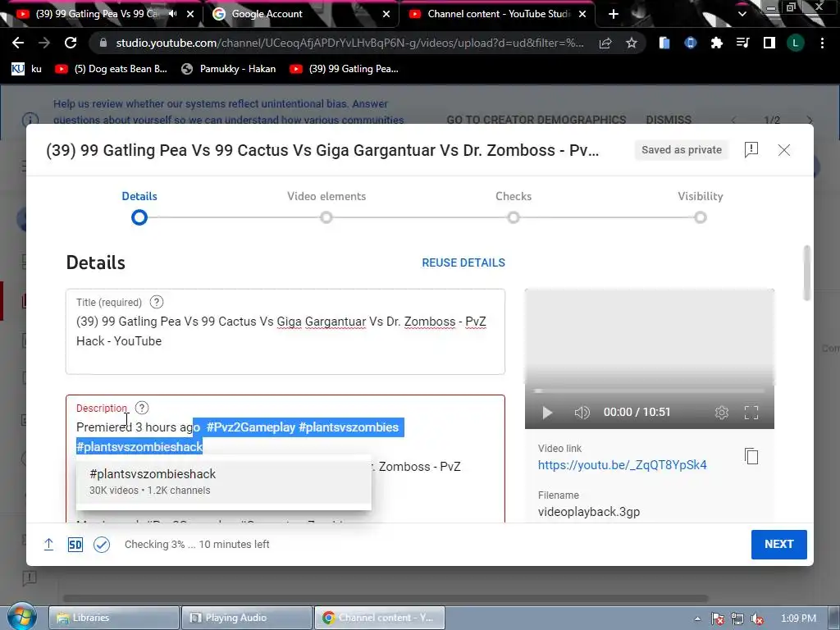
Task: Open the Pamukky - Hakan bookmark
Action: point(228,69)
